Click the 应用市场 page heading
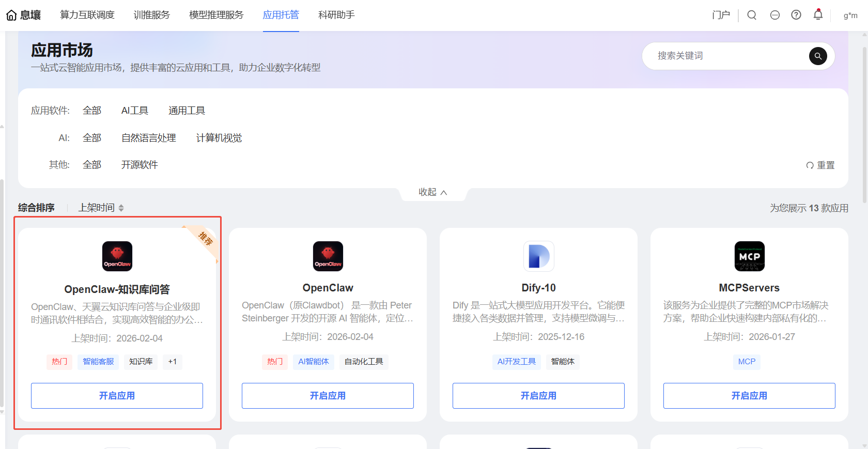The height and width of the screenshot is (449, 868). pos(62,50)
